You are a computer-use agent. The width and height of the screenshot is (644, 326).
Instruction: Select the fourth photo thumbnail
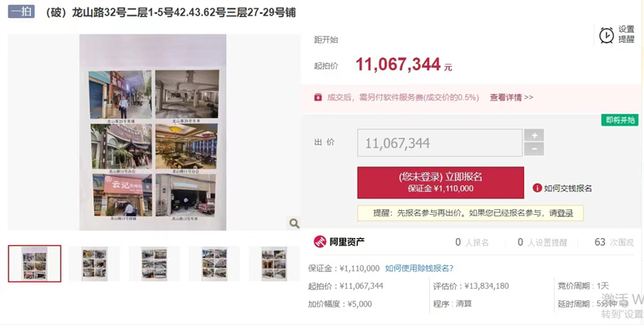coord(215,264)
